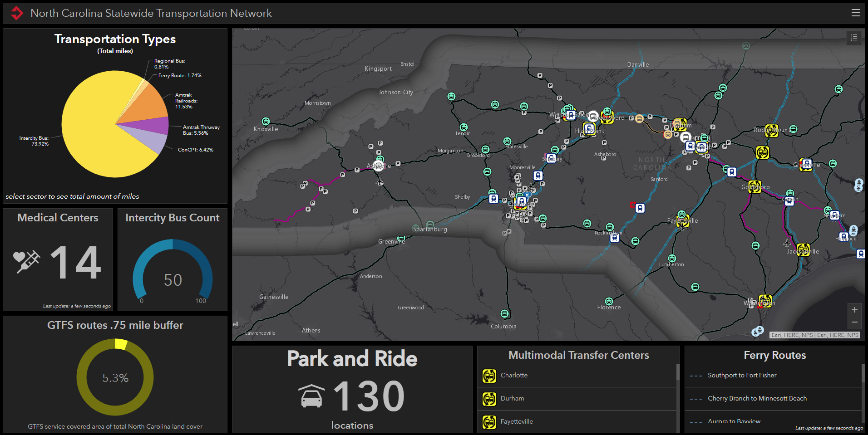Select Southport to Fort Fisher ferry route

pos(773,376)
